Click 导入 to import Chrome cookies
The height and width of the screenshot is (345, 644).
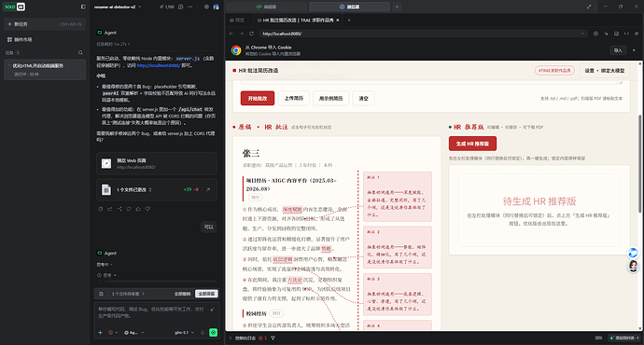[x=618, y=50]
